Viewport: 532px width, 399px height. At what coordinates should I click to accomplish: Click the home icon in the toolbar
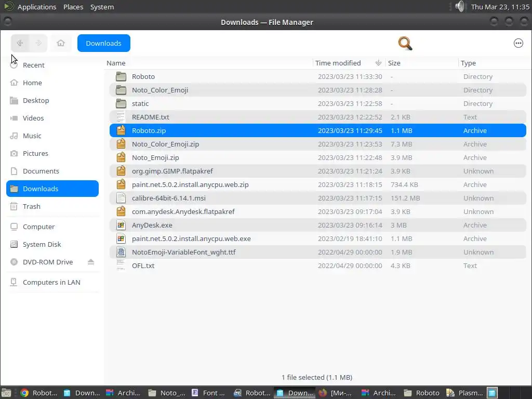pos(61,43)
